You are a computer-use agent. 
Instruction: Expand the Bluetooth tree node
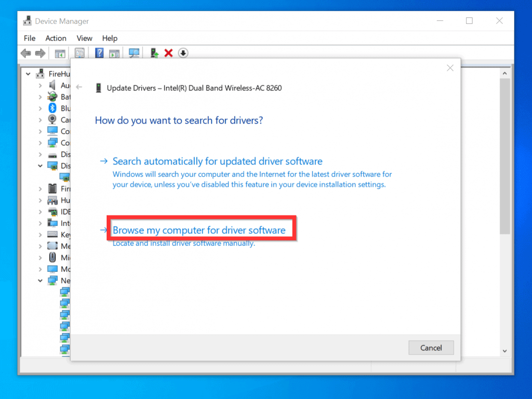pos(40,108)
